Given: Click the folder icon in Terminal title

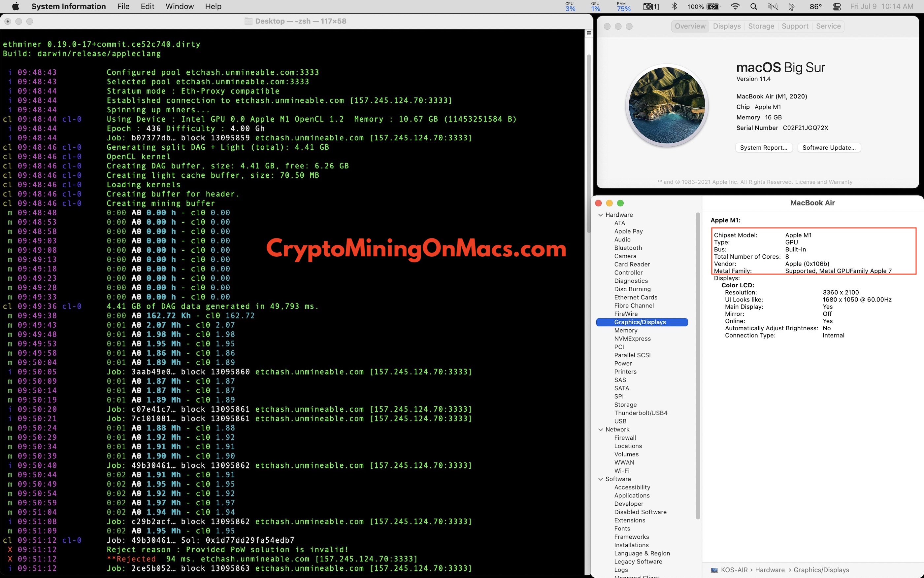Looking at the screenshot, I should (x=248, y=21).
